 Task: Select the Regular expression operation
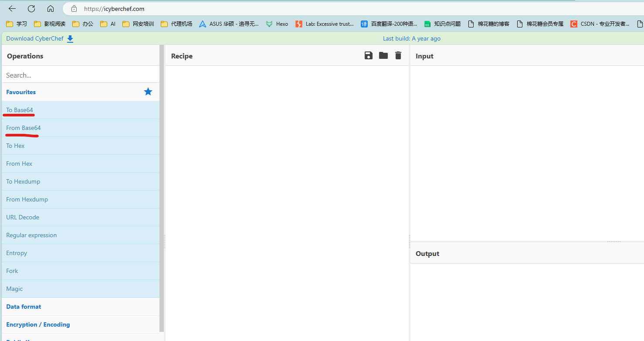[81, 235]
